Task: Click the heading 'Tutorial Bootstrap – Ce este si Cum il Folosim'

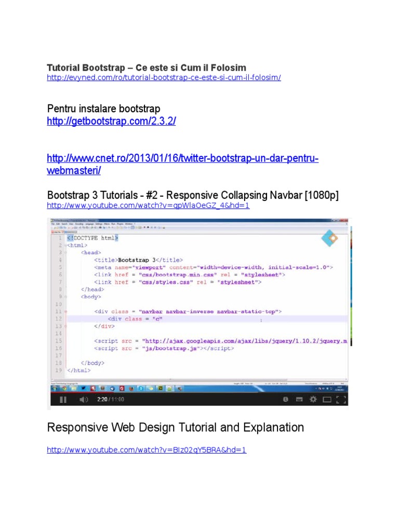Action: 147,68
